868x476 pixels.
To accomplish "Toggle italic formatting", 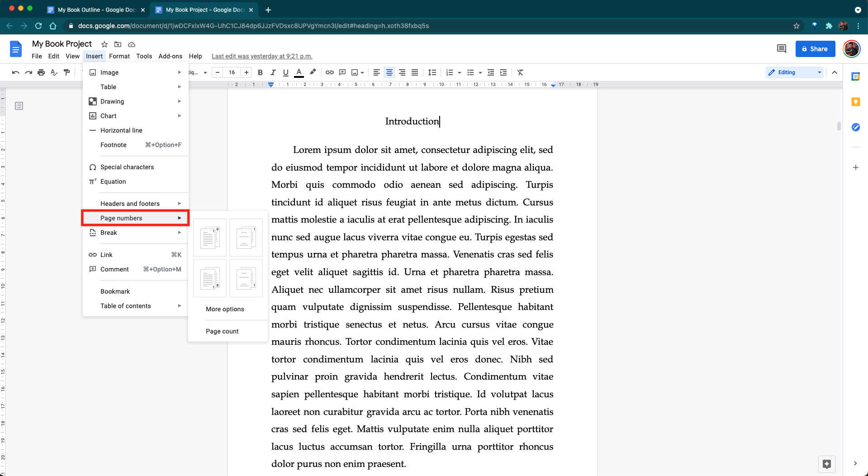I will tap(273, 72).
